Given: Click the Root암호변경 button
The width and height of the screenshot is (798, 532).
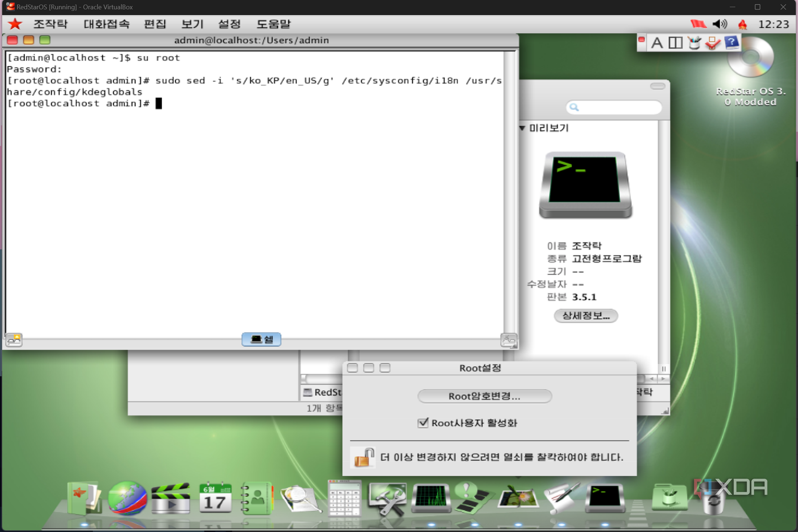Looking at the screenshot, I should coord(484,396).
